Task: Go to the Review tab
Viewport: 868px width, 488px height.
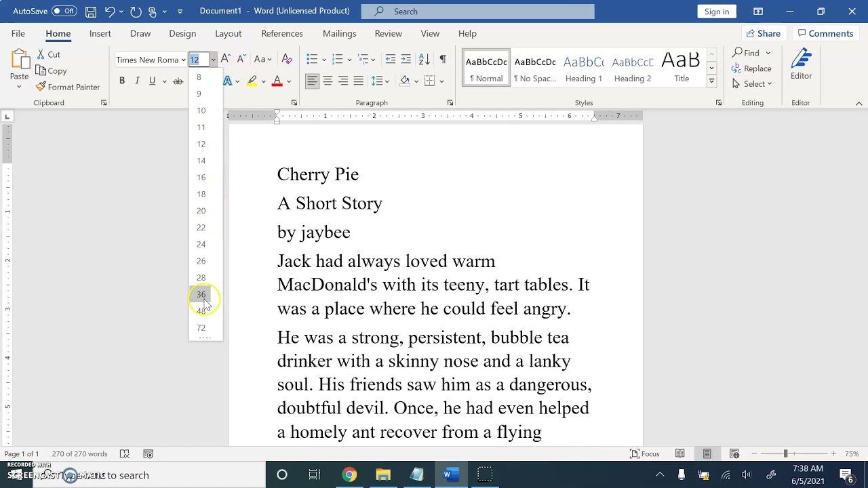Action: (388, 33)
